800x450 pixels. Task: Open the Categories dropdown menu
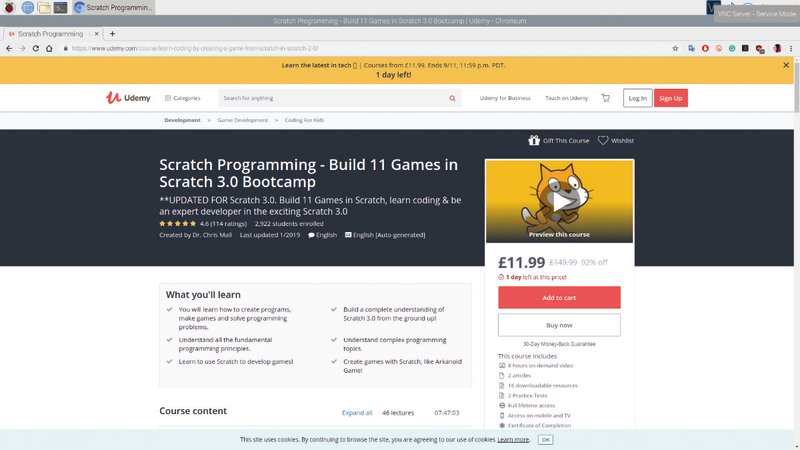point(183,98)
